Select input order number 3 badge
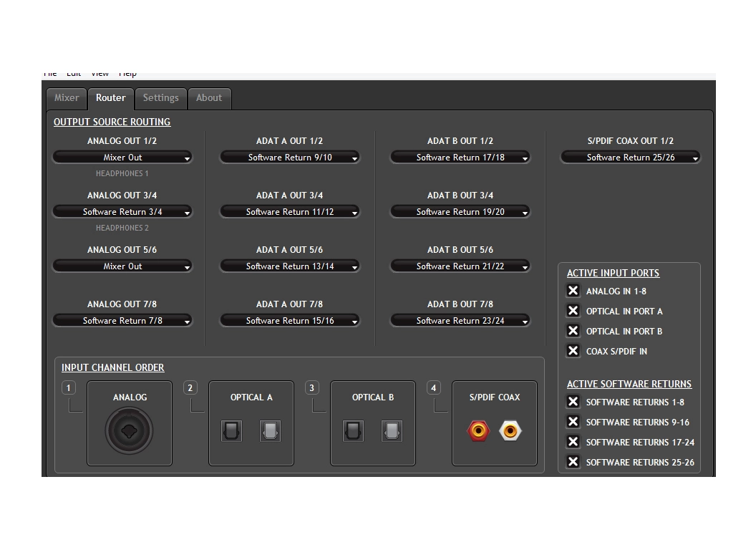 312,388
